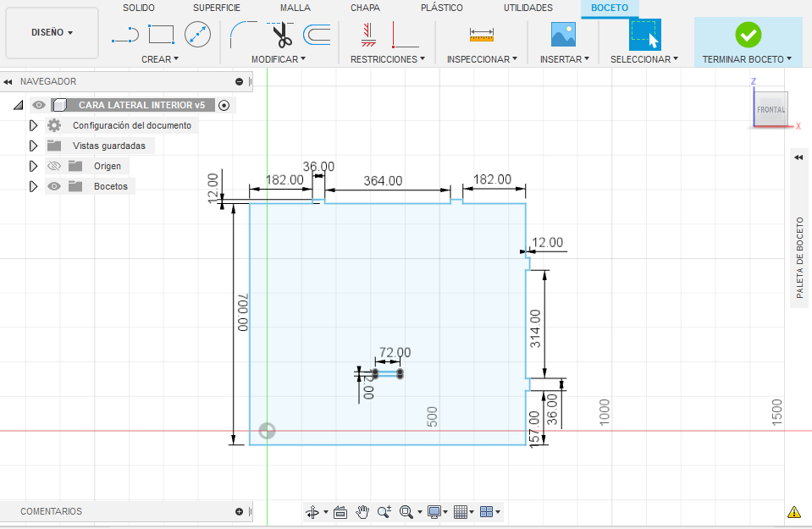Click the Look At icon
This screenshot has width=812, height=529.
[340, 512]
